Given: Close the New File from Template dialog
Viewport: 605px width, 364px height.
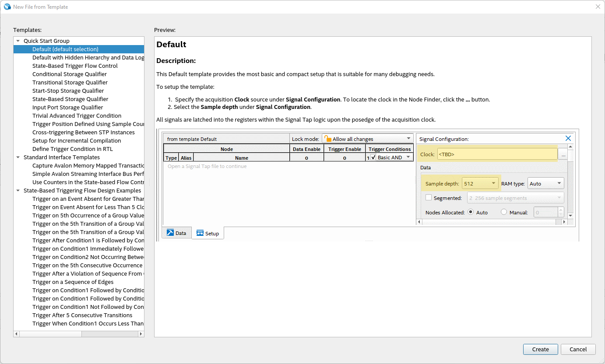Looking at the screenshot, I should tap(598, 7).
